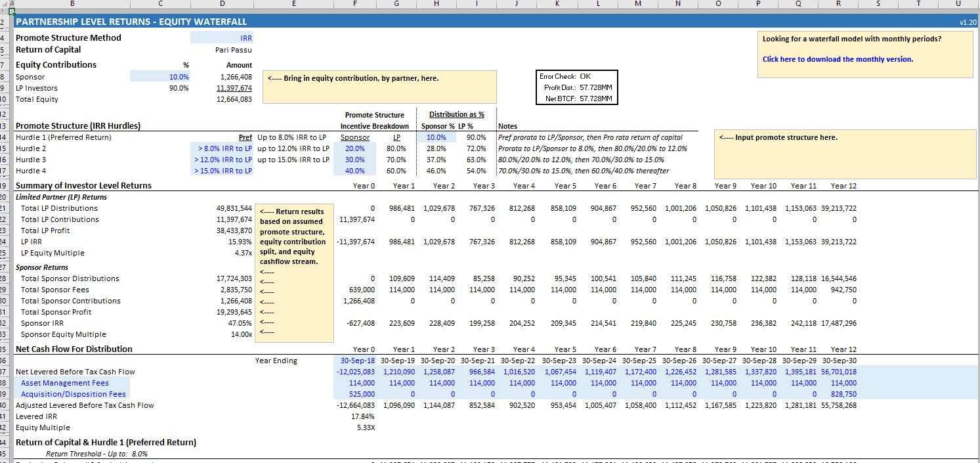Click here to download the monthly version

(838, 58)
